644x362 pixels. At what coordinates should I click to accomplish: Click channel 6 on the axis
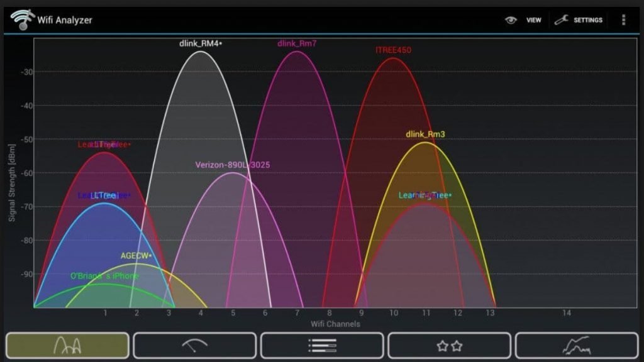tap(265, 313)
